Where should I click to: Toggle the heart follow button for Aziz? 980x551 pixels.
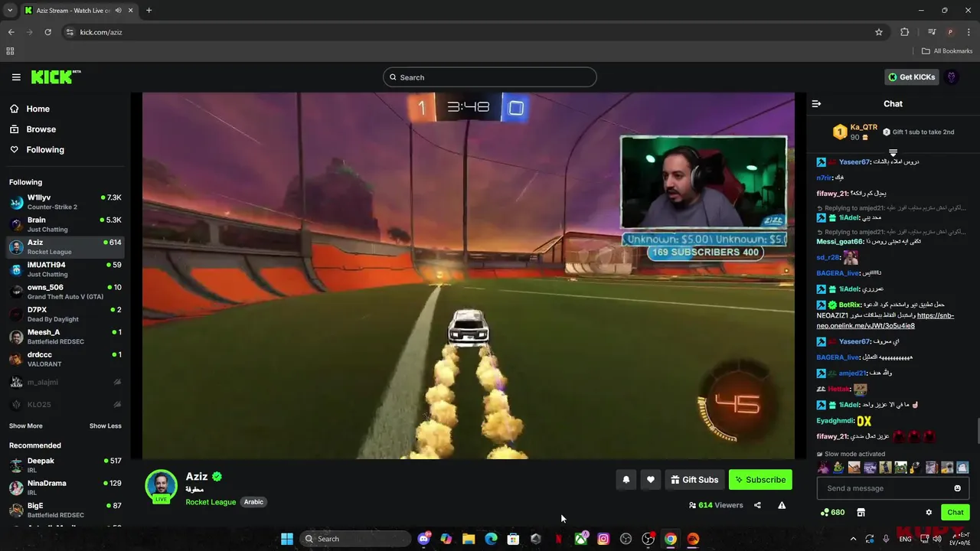(651, 480)
